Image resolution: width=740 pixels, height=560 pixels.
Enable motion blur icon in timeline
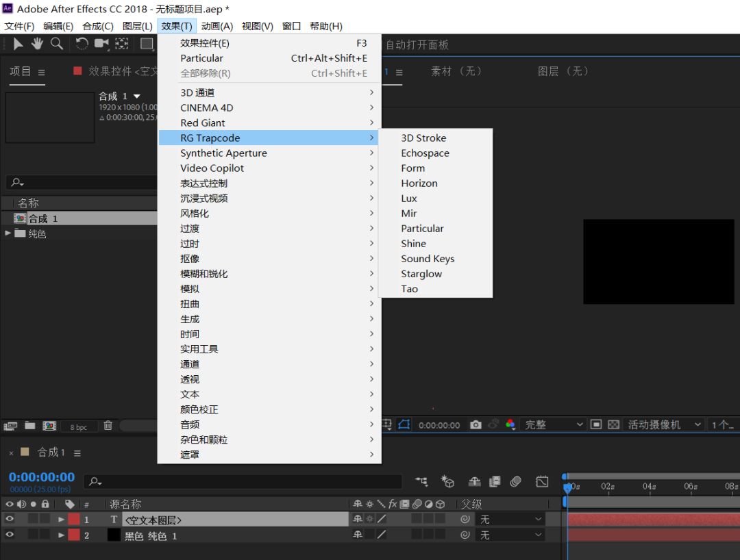tap(516, 481)
